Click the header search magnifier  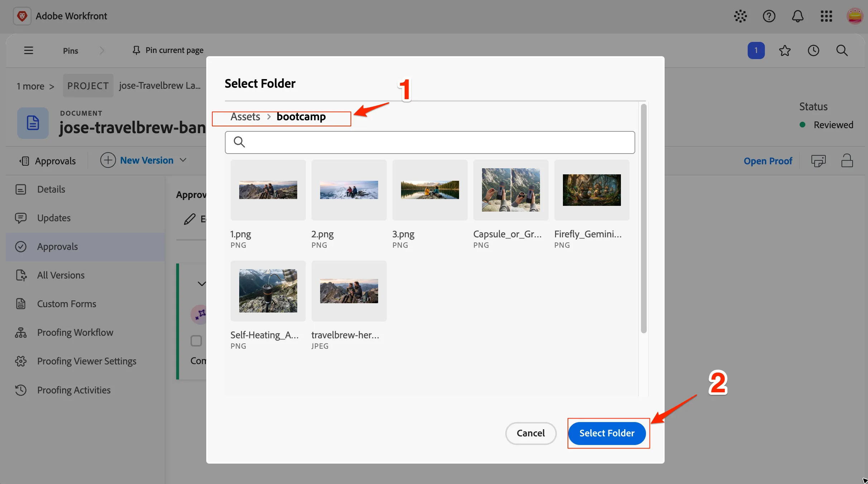pos(842,50)
